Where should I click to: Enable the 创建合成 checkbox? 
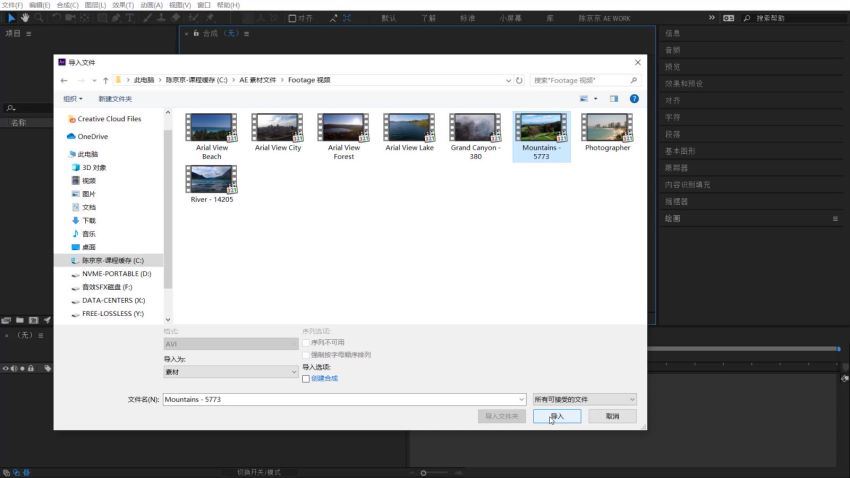[306, 379]
